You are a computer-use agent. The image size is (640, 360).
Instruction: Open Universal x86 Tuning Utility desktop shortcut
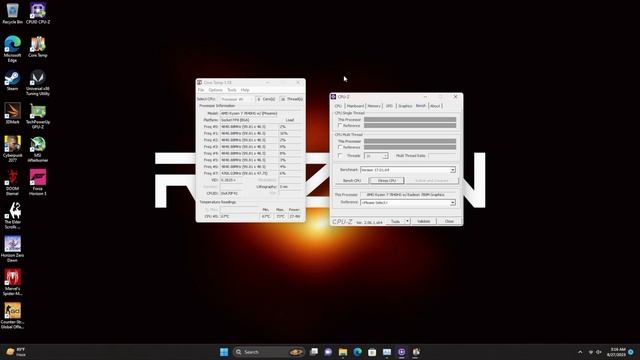(x=38, y=82)
